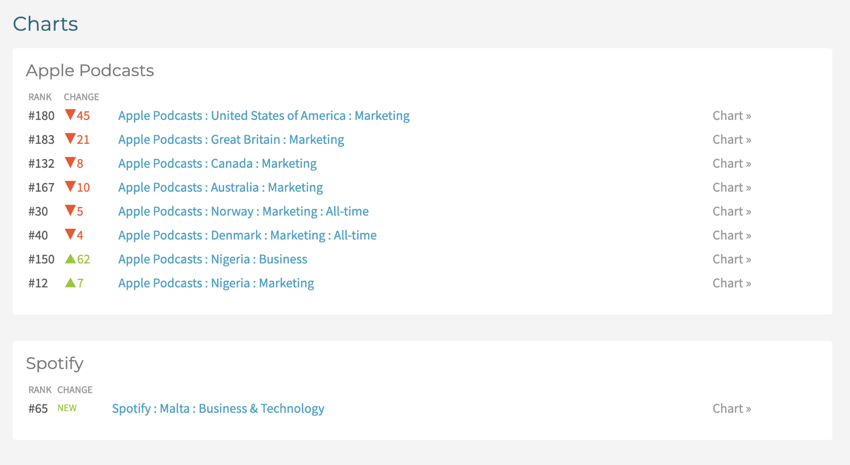Open Apple Podcasts United States of America Marketing link
850x465 pixels.
[263, 116]
